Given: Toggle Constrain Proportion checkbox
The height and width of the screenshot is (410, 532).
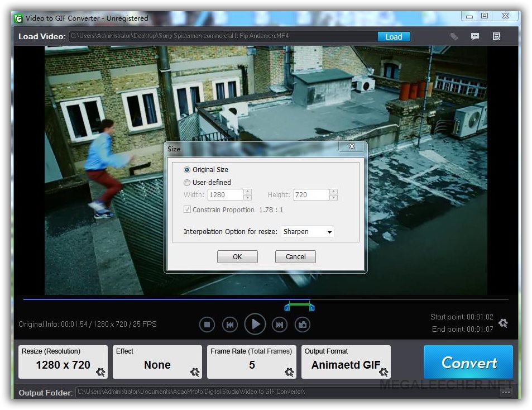Looking at the screenshot, I should 187,209.
